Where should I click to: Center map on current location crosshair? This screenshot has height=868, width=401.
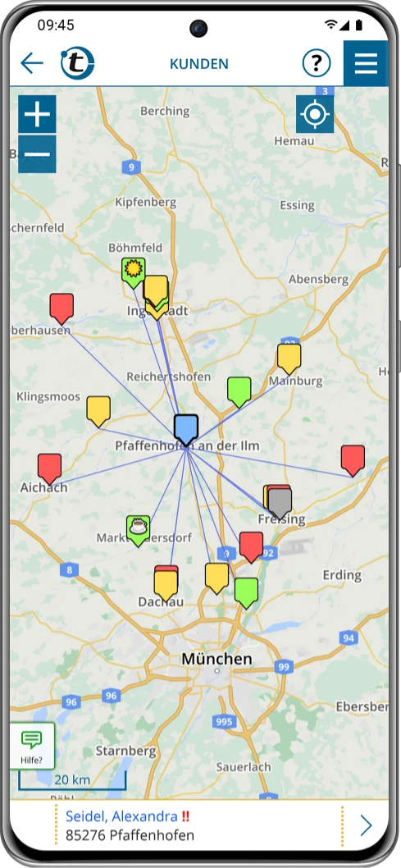315,114
